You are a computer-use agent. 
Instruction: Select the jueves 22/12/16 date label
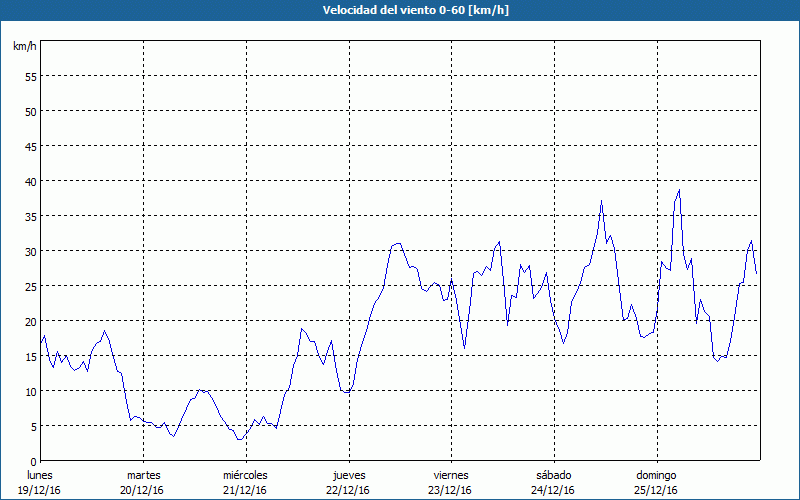(348, 482)
